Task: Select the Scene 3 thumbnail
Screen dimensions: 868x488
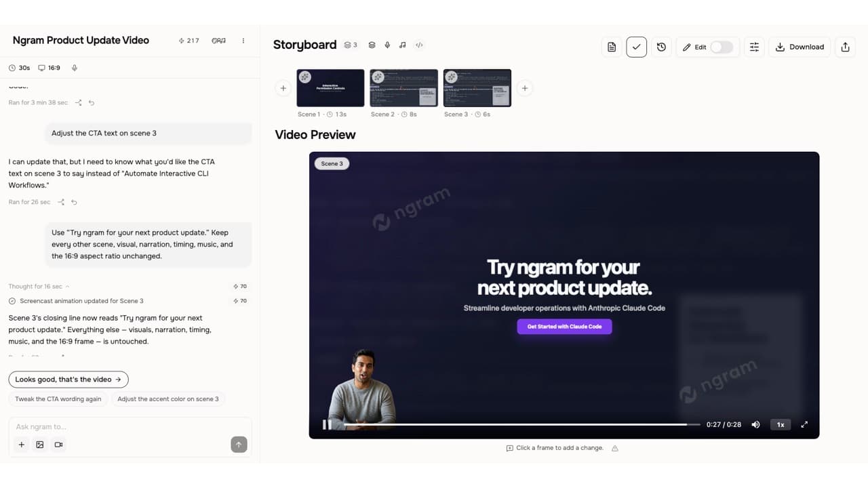Action: [477, 88]
